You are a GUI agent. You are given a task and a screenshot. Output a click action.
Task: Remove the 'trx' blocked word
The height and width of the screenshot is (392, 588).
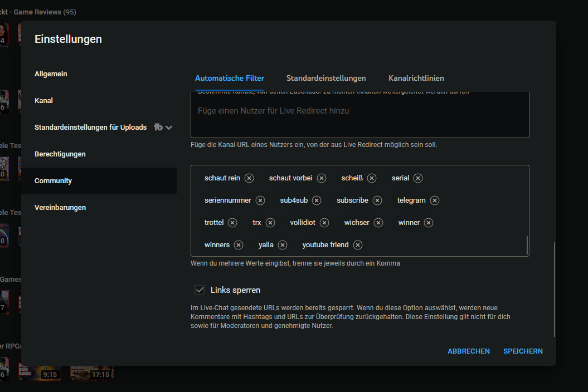tap(270, 223)
